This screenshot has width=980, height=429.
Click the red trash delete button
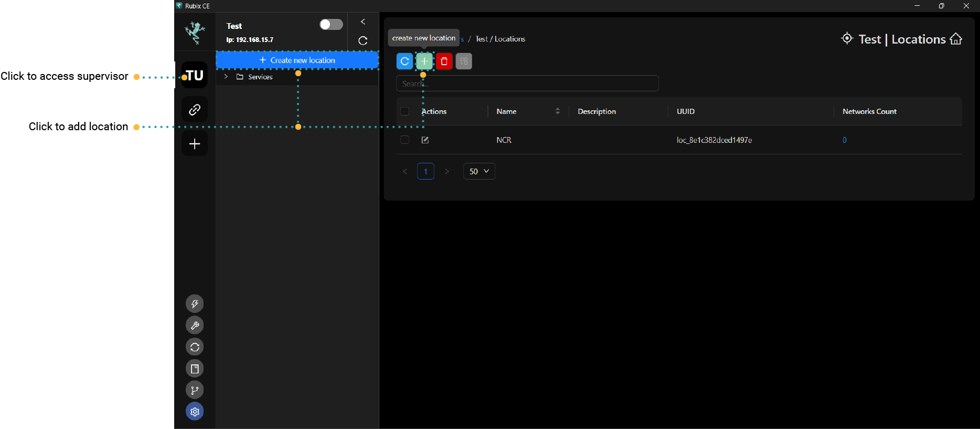coord(444,61)
